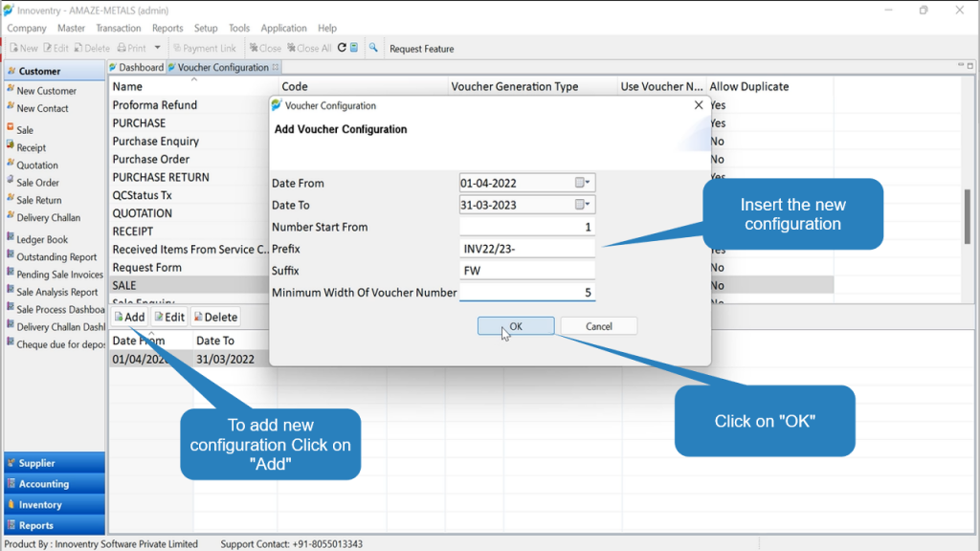Open Delivery Challan in sidebar
Viewport: 980px width, 551px height.
pyautogui.click(x=48, y=217)
